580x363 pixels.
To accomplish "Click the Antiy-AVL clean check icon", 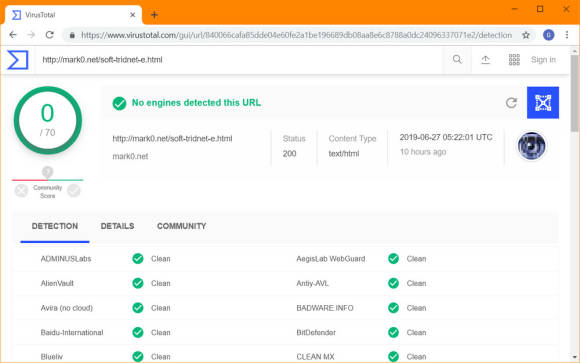I will (x=393, y=283).
